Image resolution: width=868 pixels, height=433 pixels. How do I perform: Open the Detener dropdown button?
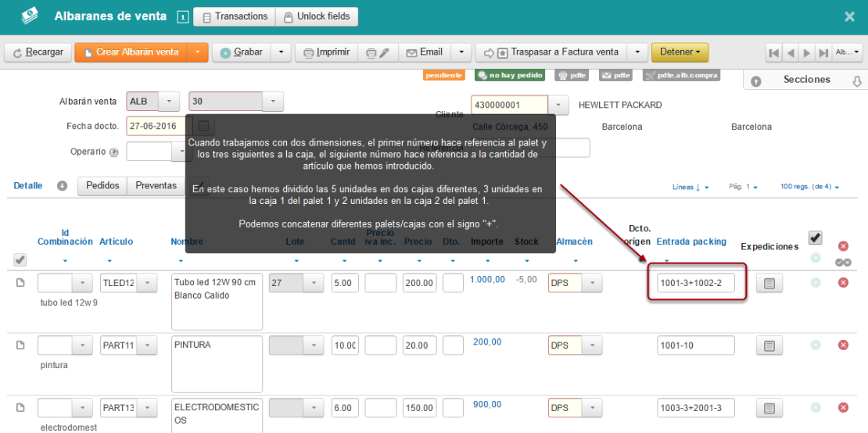click(680, 52)
